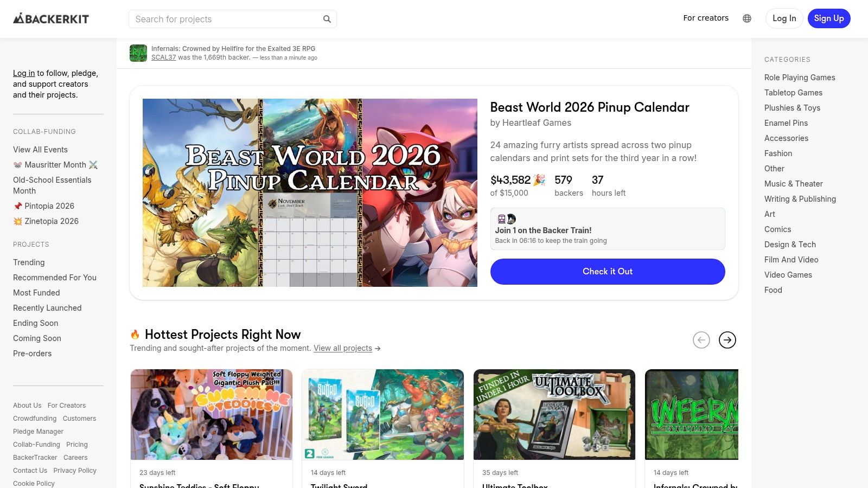Click the 'Check it Out' button
The height and width of the screenshot is (488, 868).
coord(607,271)
